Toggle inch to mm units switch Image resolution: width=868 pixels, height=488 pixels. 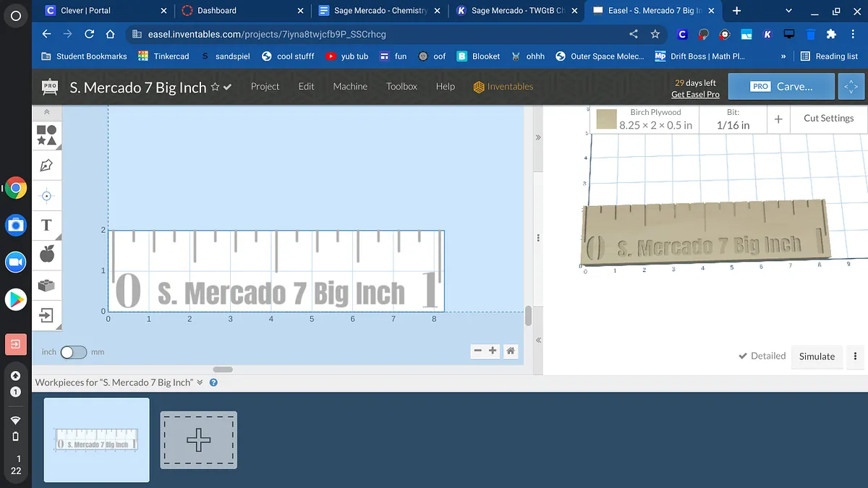73,352
